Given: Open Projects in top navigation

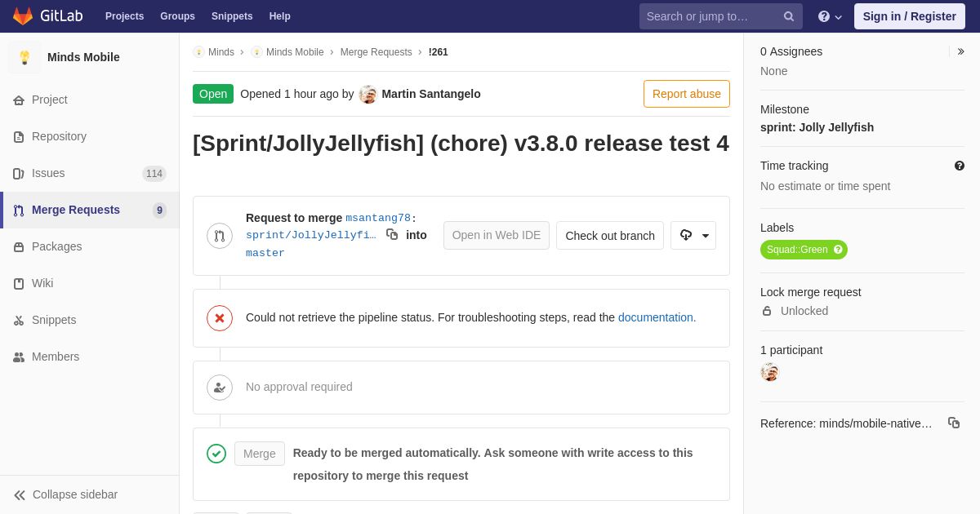Looking at the screenshot, I should pyautogui.click(x=124, y=16).
